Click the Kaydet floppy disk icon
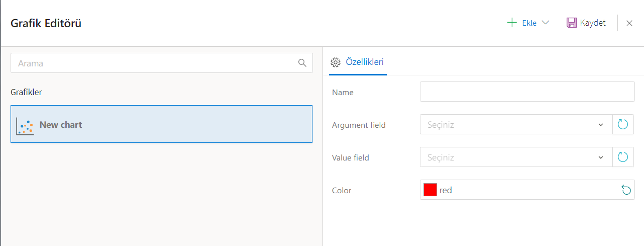This screenshot has height=246, width=644. 571,23
